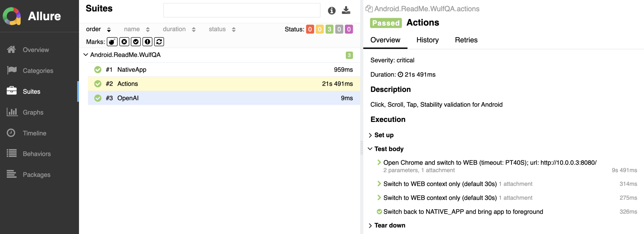Open Packages in the sidebar
The width and height of the screenshot is (644, 234).
pos(36,174)
